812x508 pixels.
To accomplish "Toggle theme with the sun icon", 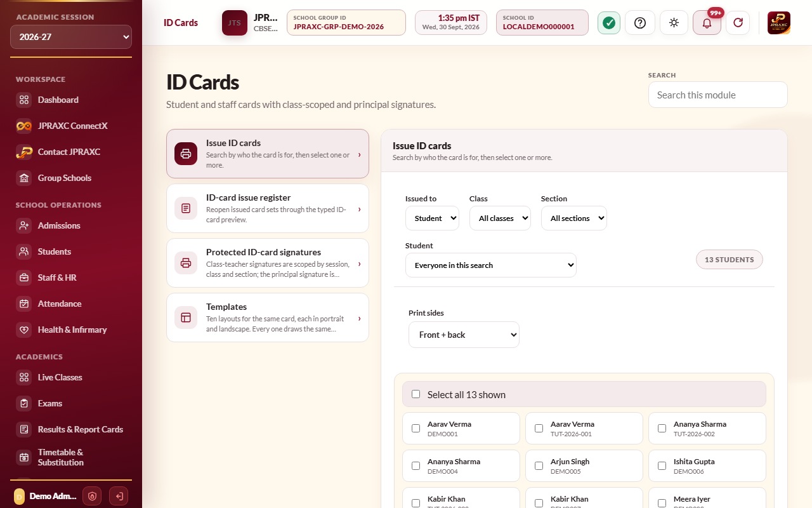I will point(674,23).
